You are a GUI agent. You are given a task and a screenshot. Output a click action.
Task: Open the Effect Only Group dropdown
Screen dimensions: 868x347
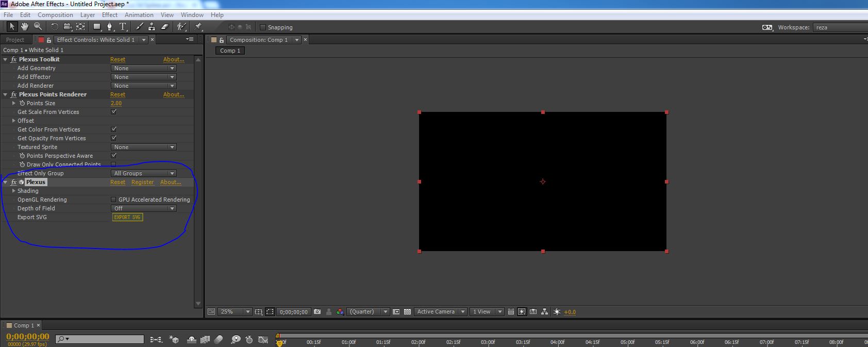(144, 173)
